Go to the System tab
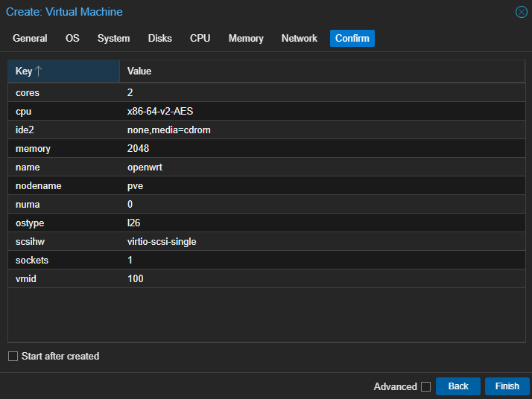This screenshot has width=532, height=399. coord(113,38)
